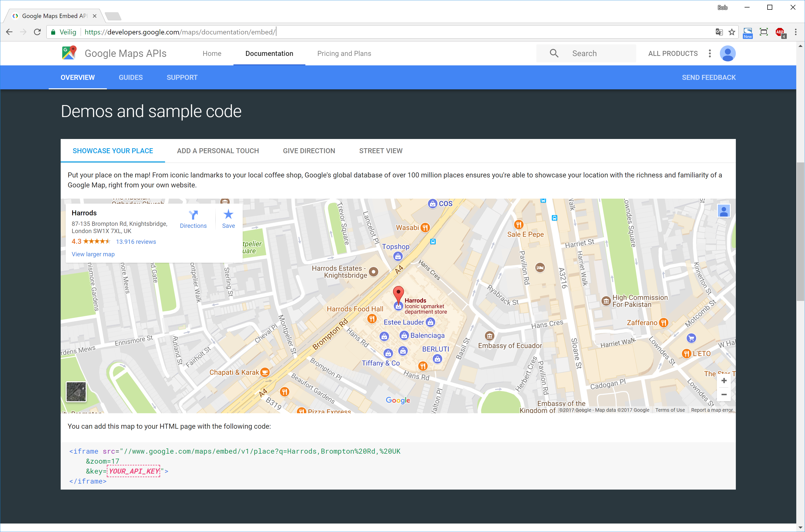Select the GIVE DIRECTION tab
805x532 pixels.
click(309, 151)
